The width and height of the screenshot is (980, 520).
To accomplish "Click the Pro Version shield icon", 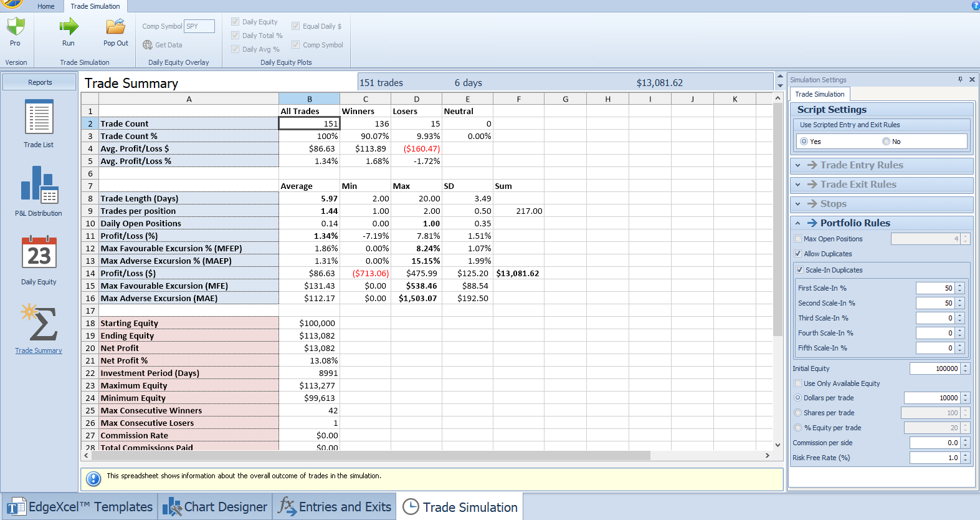I will pos(15,27).
